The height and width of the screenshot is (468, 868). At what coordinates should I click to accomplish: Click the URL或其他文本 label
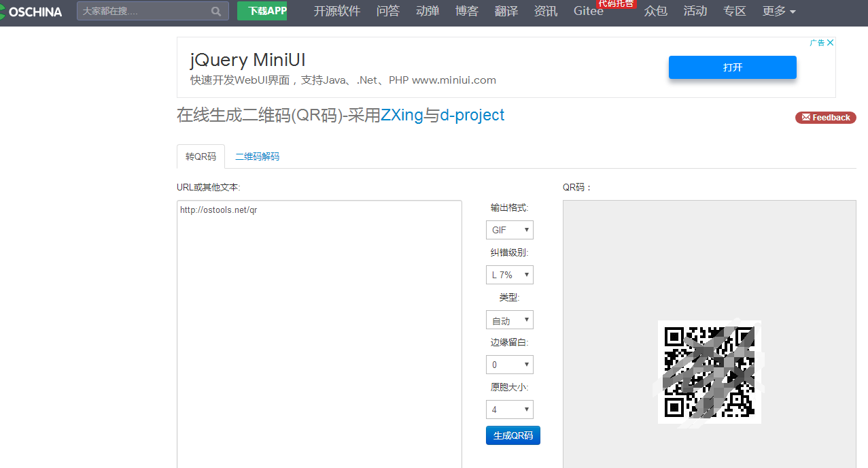pos(209,187)
